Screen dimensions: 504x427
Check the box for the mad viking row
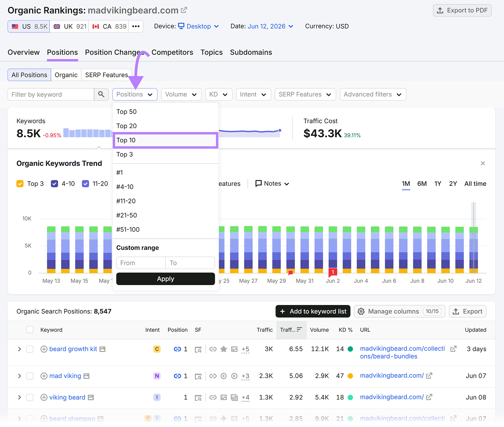point(30,376)
